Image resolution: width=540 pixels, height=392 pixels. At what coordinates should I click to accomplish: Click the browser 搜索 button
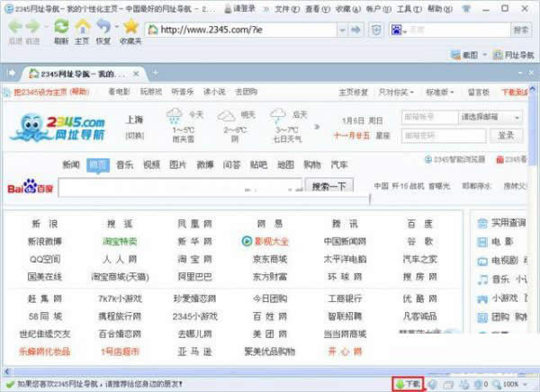(x=521, y=30)
